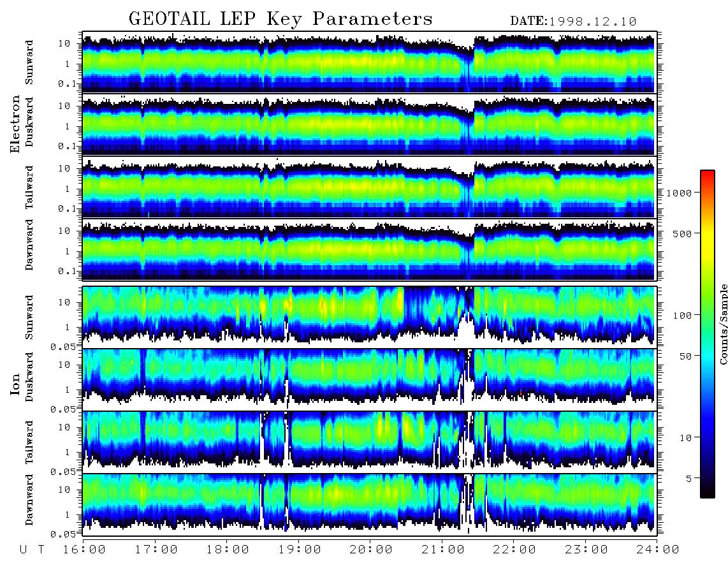Click the 0.1 tick of Electron Sunward panel
728x561 pixels.
[x=67, y=84]
